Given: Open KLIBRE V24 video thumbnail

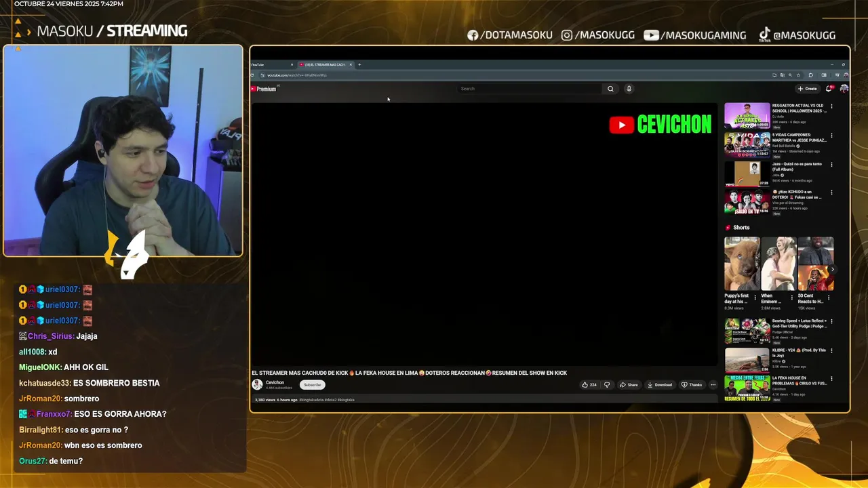Looking at the screenshot, I should click(x=747, y=360).
